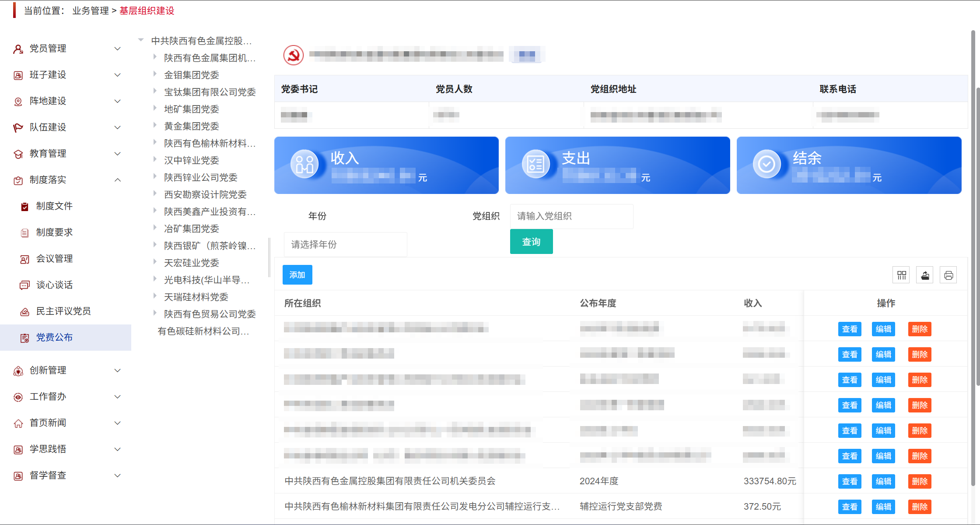Click the chat bubble icon beside 谈心谈话
This screenshot has height=525, width=980.
(24, 285)
